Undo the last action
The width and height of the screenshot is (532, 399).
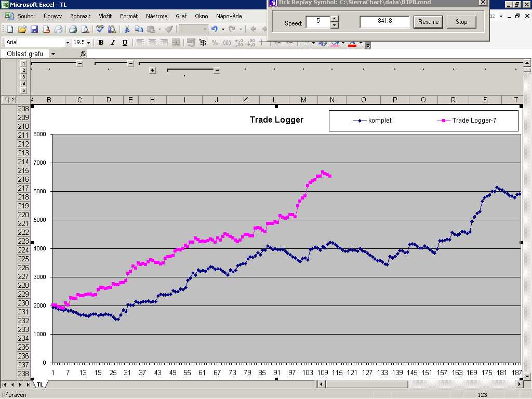pyautogui.click(x=215, y=29)
